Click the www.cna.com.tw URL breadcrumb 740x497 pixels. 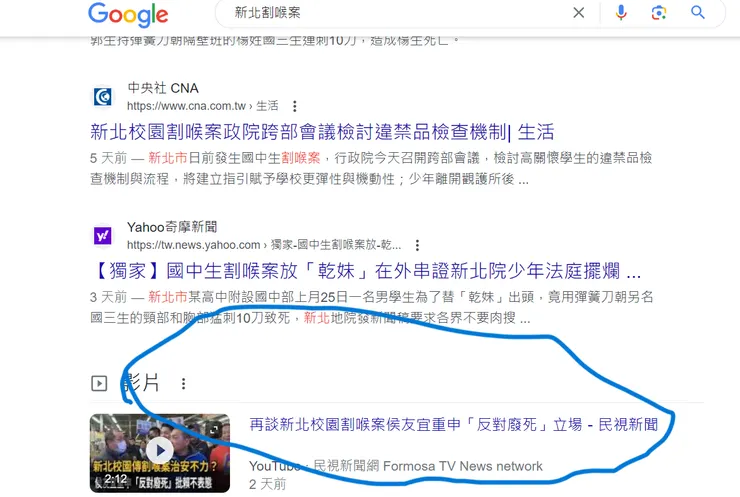pos(202,106)
